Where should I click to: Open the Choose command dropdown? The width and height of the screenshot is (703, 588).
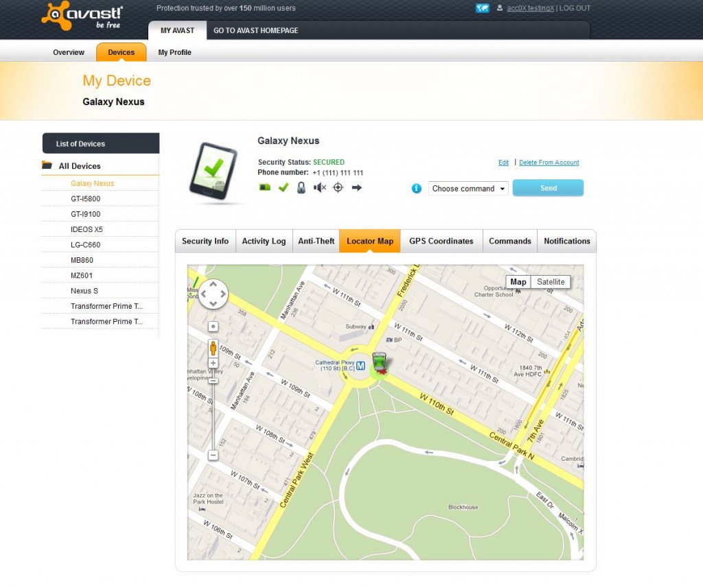click(x=468, y=189)
